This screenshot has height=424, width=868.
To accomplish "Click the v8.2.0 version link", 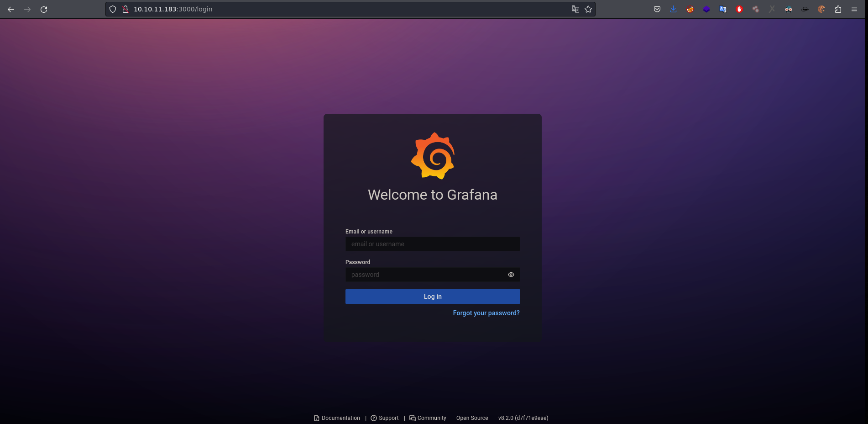I will [523, 418].
